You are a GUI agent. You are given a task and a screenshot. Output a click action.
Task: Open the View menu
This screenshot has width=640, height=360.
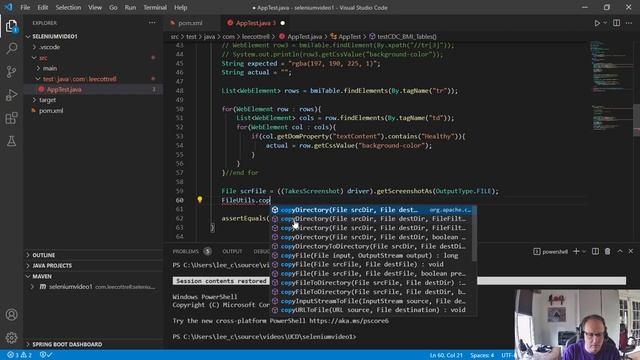tap(95, 7)
